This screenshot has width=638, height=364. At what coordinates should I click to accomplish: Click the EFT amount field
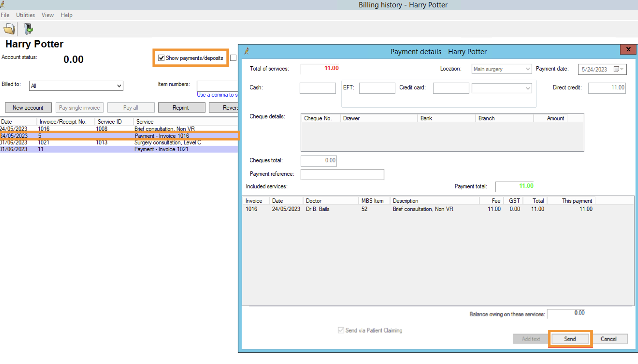377,88
